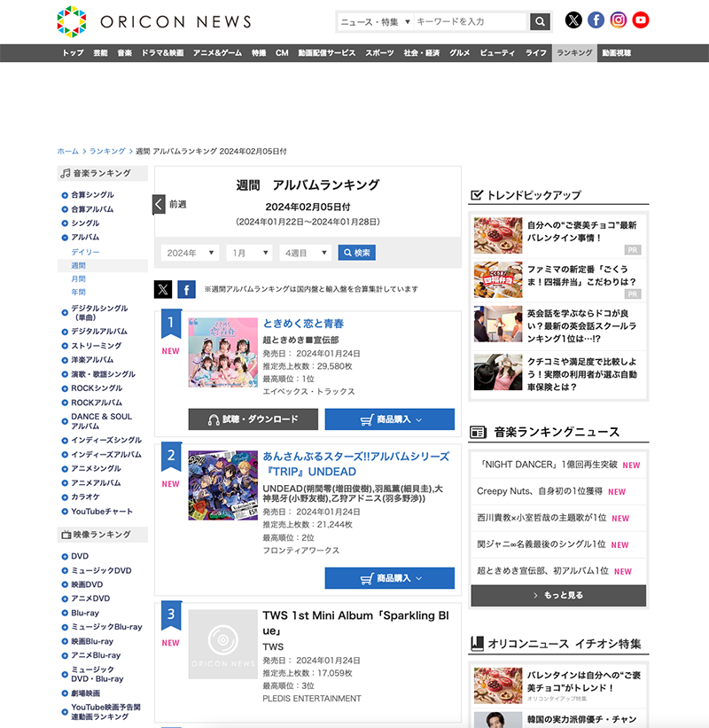Image resolution: width=709 pixels, height=728 pixels.
Task: Click the keyword input field キーワードを入力
Action: point(471,22)
